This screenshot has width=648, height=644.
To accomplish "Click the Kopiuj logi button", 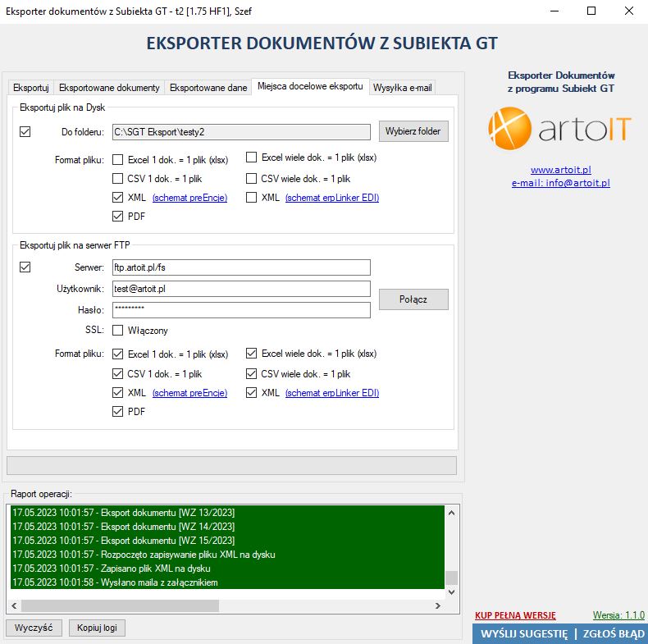I will [x=97, y=628].
